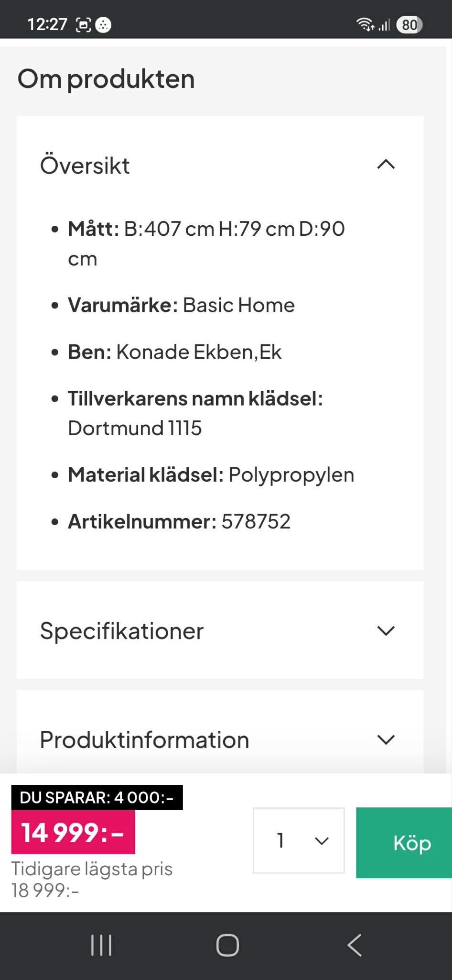Expand the Specifikationer section chevron
This screenshot has width=452, height=980.
(386, 630)
